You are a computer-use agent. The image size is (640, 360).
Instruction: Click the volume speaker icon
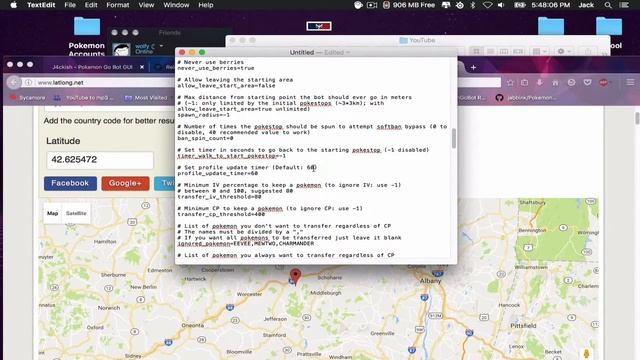501,5
